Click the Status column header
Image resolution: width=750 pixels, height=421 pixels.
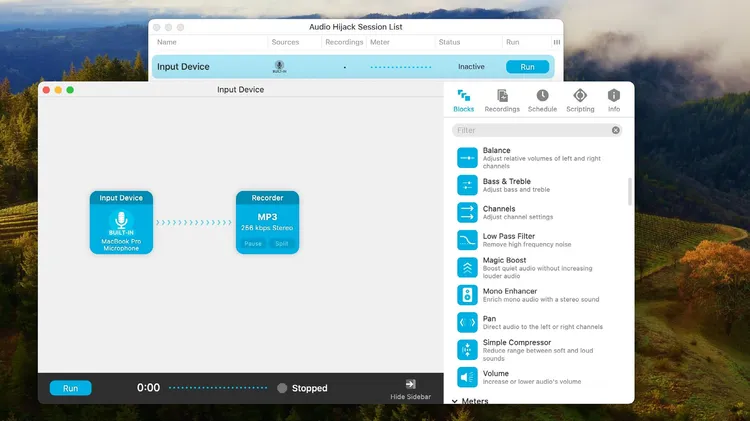click(x=449, y=42)
